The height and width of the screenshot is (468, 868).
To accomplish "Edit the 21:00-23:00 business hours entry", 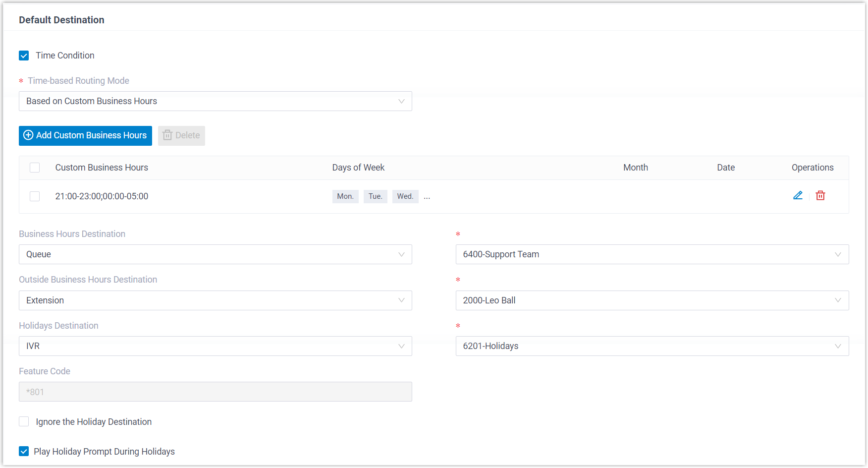I will [798, 196].
